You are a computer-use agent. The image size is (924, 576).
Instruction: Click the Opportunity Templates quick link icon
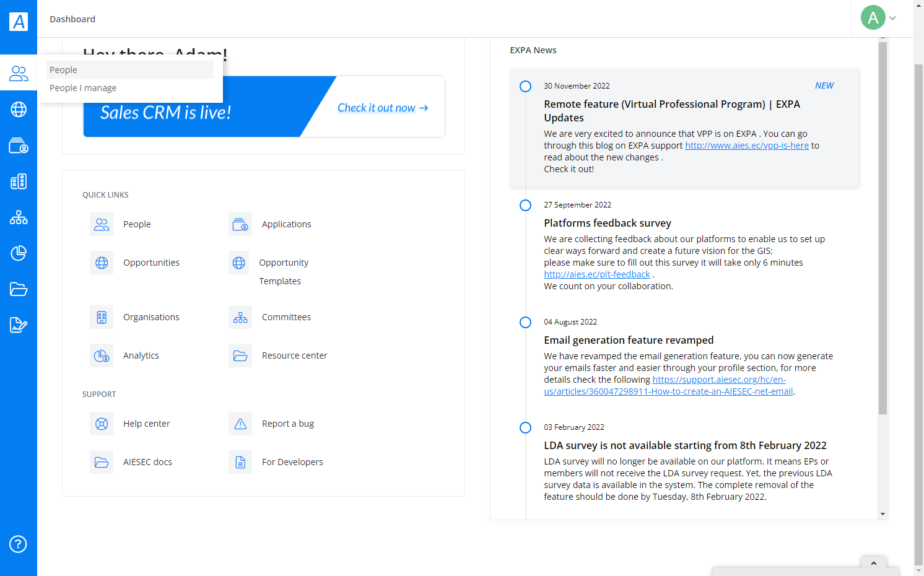pos(239,263)
